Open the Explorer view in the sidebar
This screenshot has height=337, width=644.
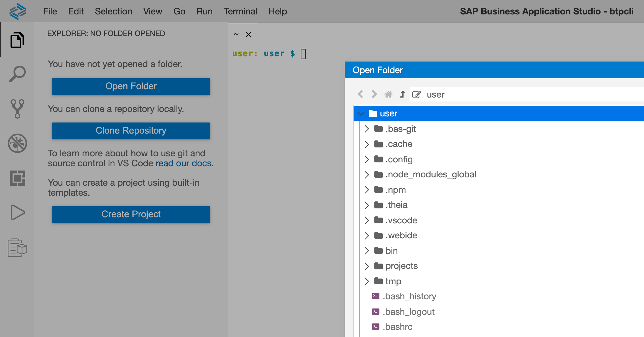[17, 40]
